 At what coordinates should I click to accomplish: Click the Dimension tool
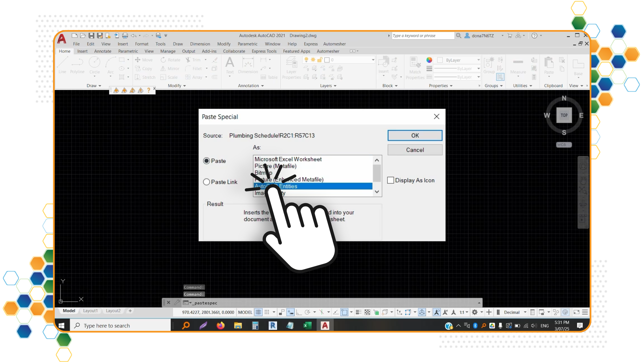tap(248, 65)
